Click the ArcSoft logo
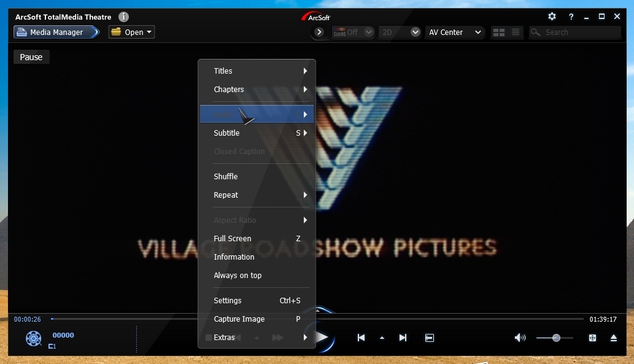Viewport: 634px width, 364px height. (316, 17)
